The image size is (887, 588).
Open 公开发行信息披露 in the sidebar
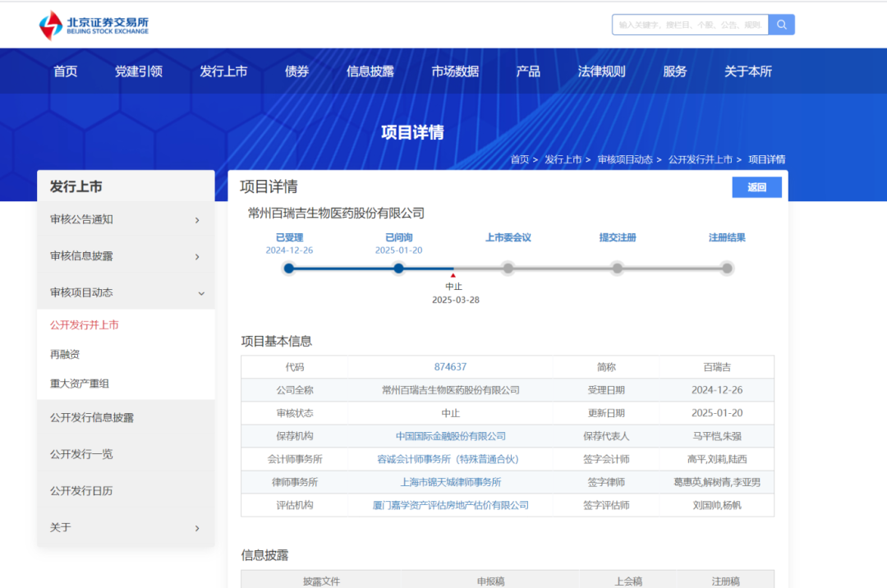[x=92, y=418]
